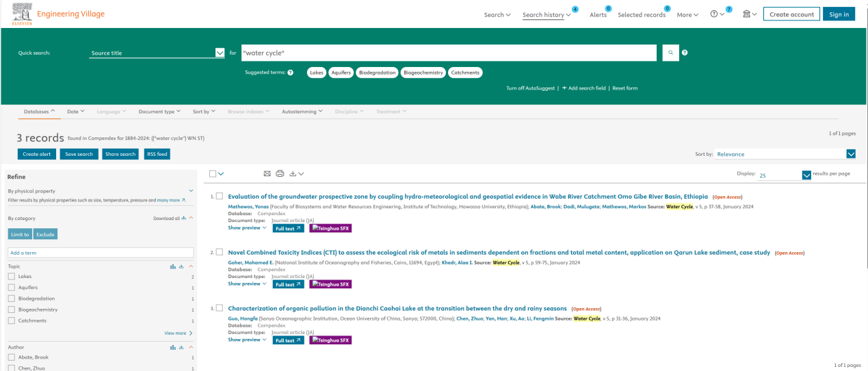
Task: Click the Reset form link
Action: point(624,88)
